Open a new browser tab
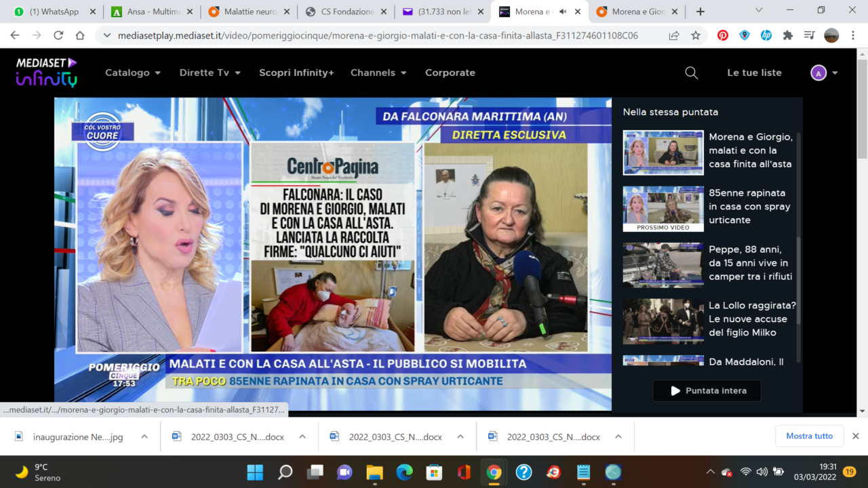Image resolution: width=868 pixels, height=488 pixels. 701,12
